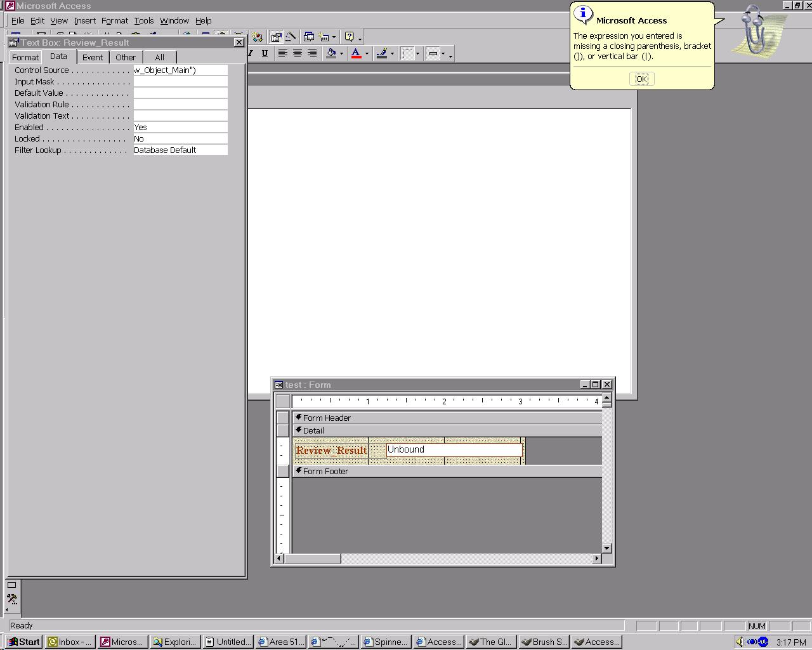Toggle Underline formatting
The image size is (812, 650).
pyautogui.click(x=265, y=53)
